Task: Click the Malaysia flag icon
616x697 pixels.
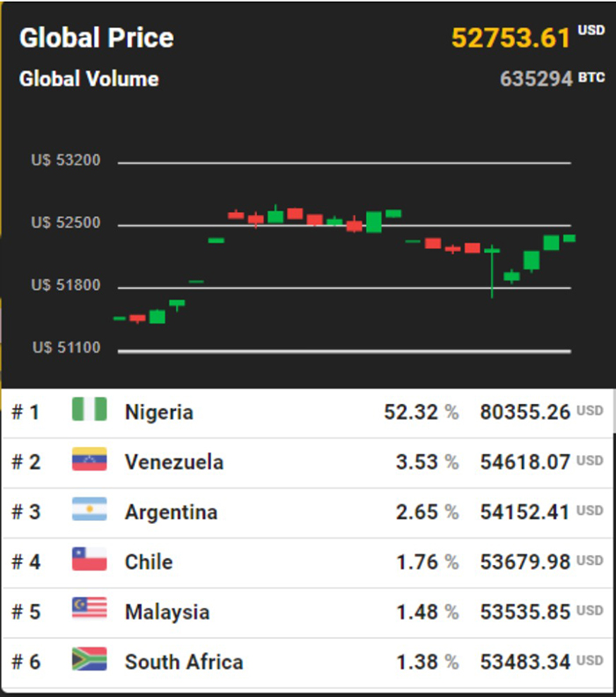Action: [x=89, y=610]
